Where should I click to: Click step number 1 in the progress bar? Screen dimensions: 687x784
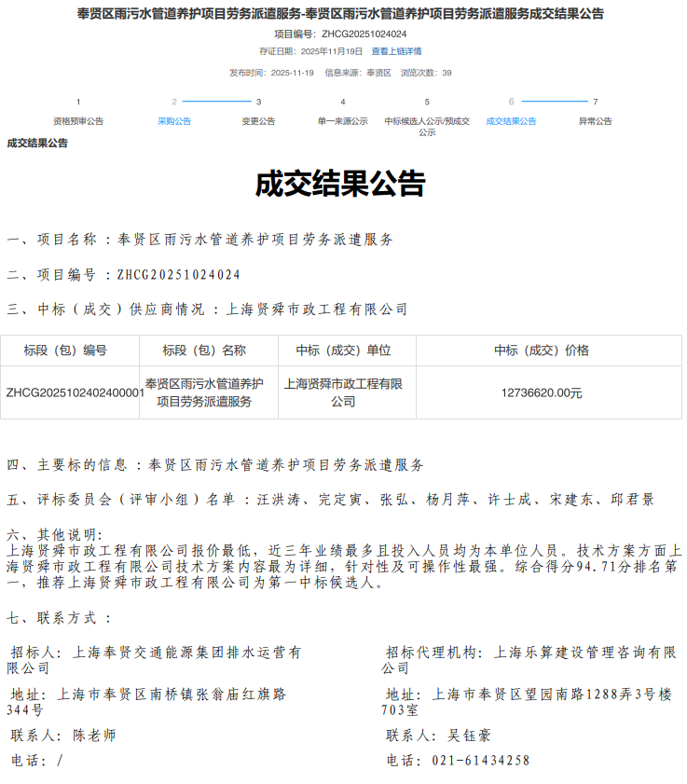(78, 102)
